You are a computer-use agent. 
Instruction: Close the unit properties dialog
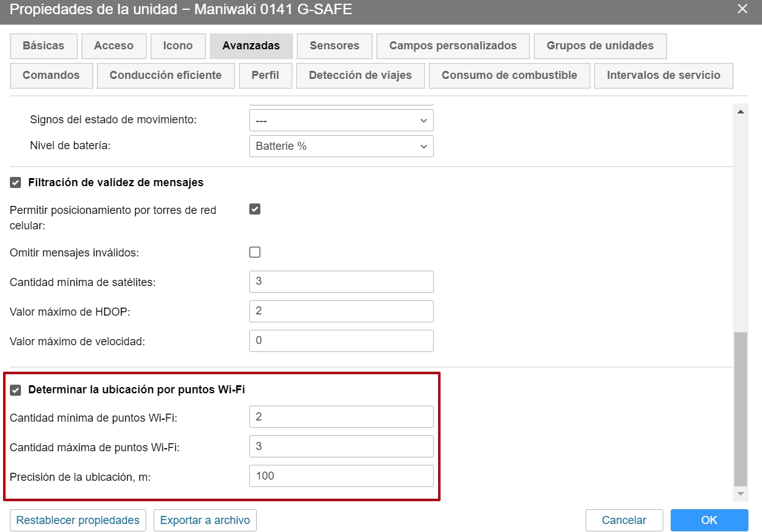pos(742,9)
